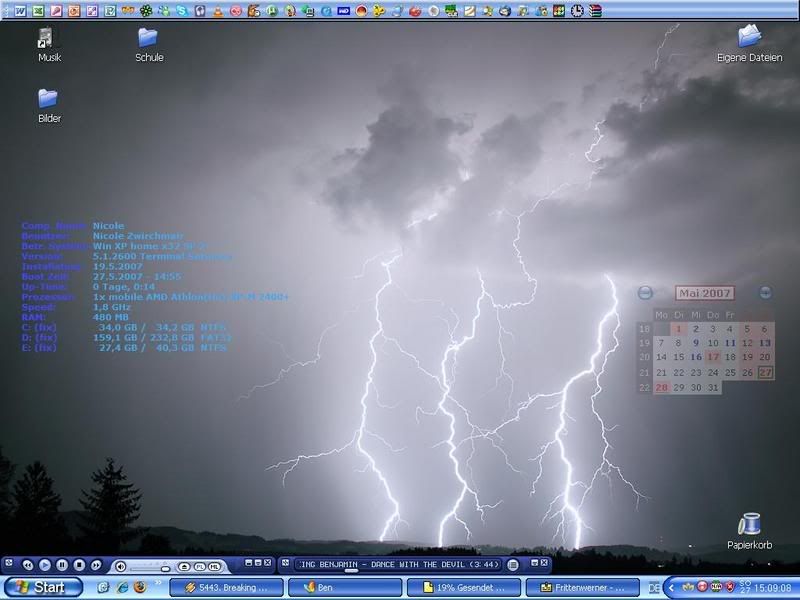
Task: Click the clock icon in top toolbar
Action: tap(577, 11)
